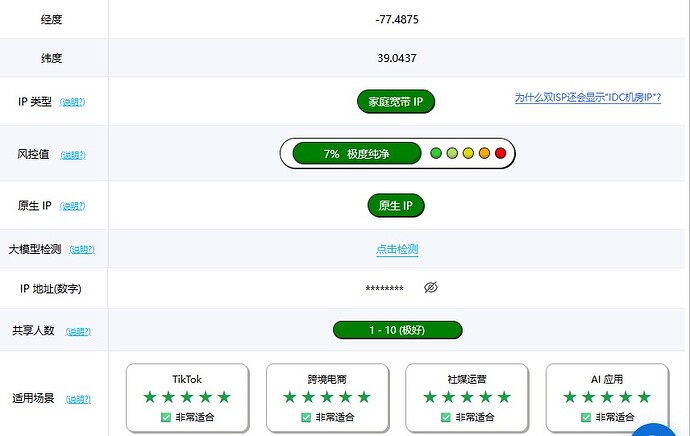Open the 说明 link next to 共享人数
This screenshot has width=690, height=436.
coord(78,331)
